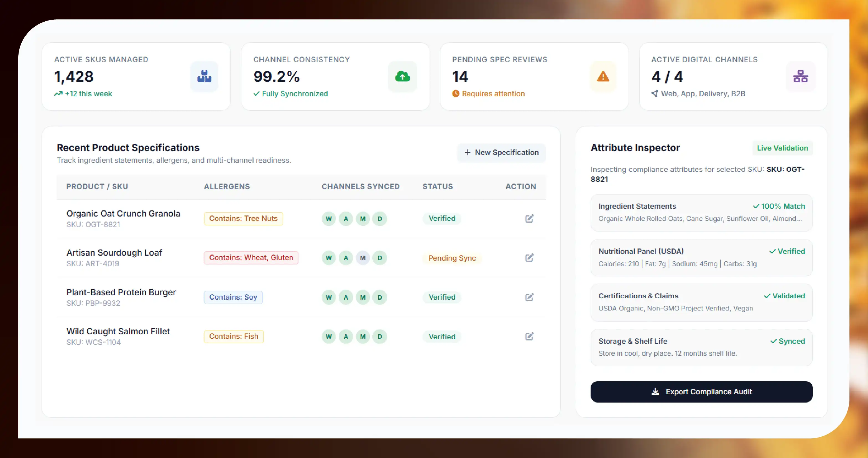
Task: Open the Nutritional Panel (USDA) card
Action: [x=701, y=258]
